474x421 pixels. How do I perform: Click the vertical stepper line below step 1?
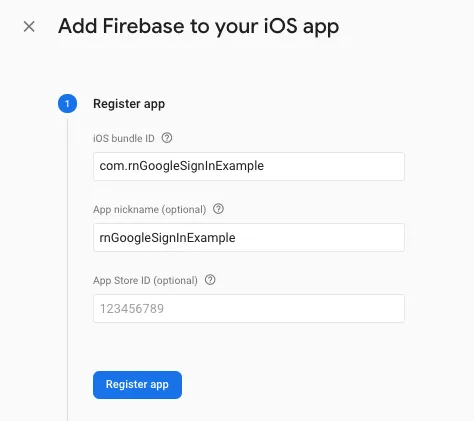click(x=67, y=267)
